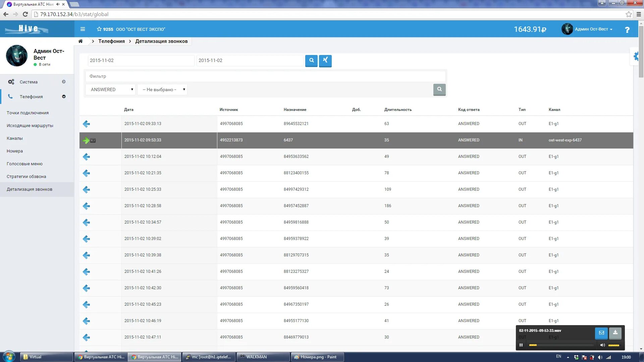Open the 'Не выбрано' dropdown
The image size is (644, 362).
[x=162, y=89]
